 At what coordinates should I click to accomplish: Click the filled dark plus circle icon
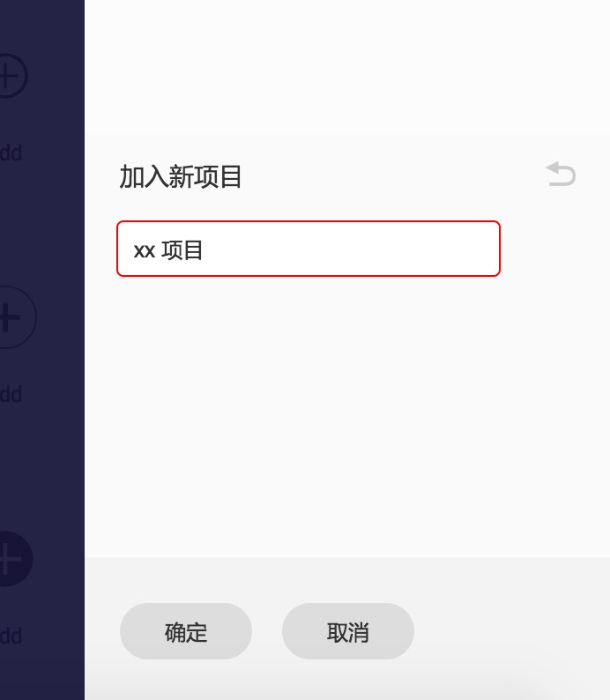click(x=13, y=559)
